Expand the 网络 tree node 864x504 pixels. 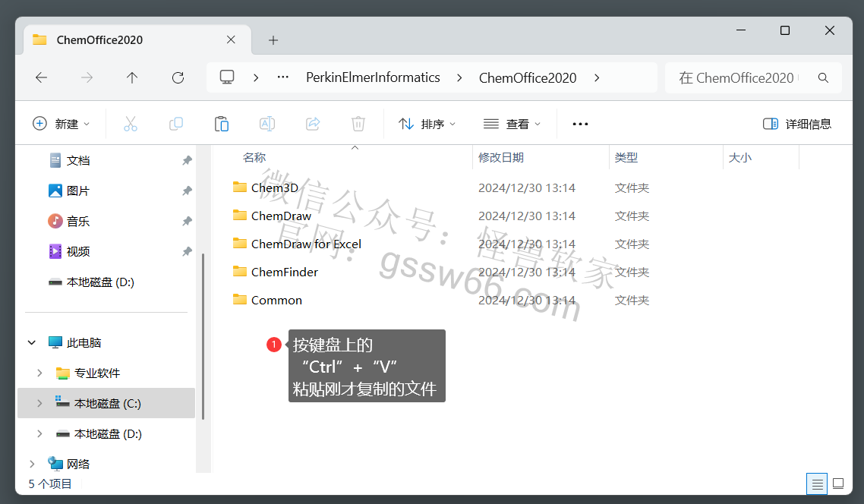tap(32, 464)
